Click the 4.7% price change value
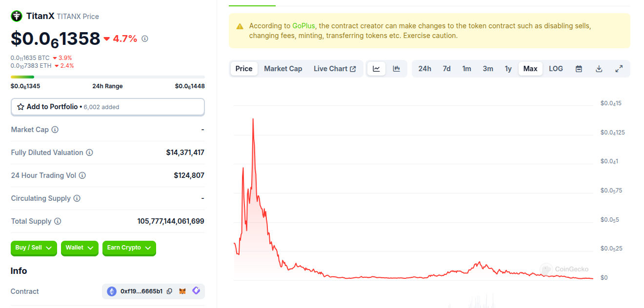Viewport: 644px width, 308px height. pos(125,38)
